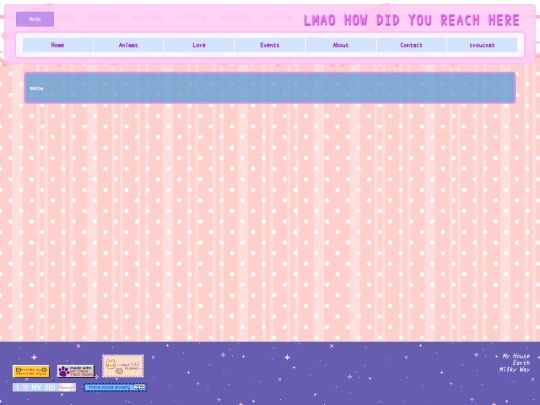Click the 'made with my own two paws' badge
This screenshot has height=405, width=540.
(x=75, y=371)
